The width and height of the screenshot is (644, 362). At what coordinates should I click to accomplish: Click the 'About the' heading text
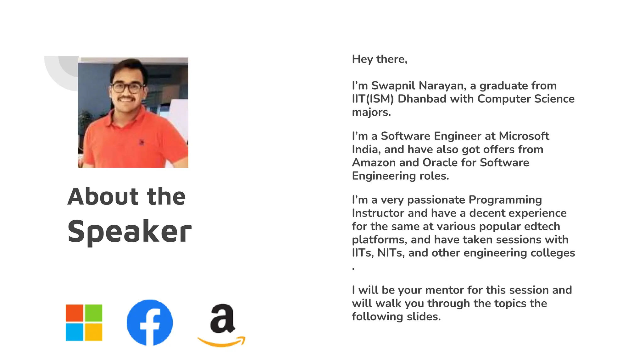pyautogui.click(x=127, y=196)
